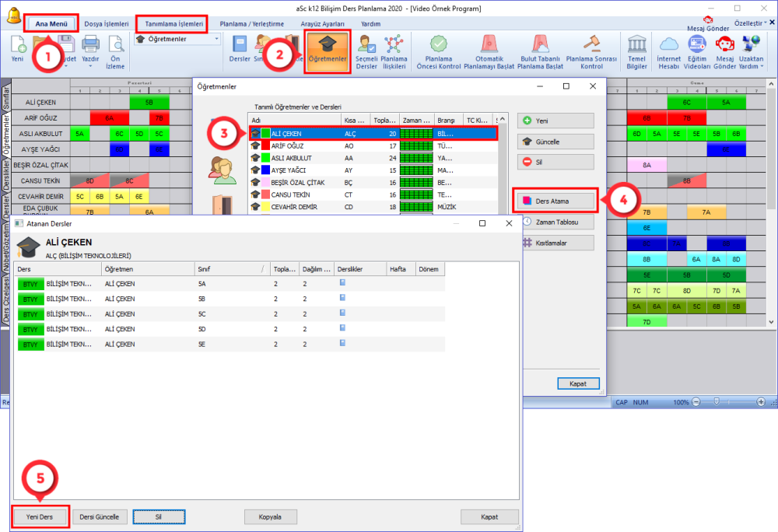Expand the Özelleştir dropdown

(x=750, y=23)
